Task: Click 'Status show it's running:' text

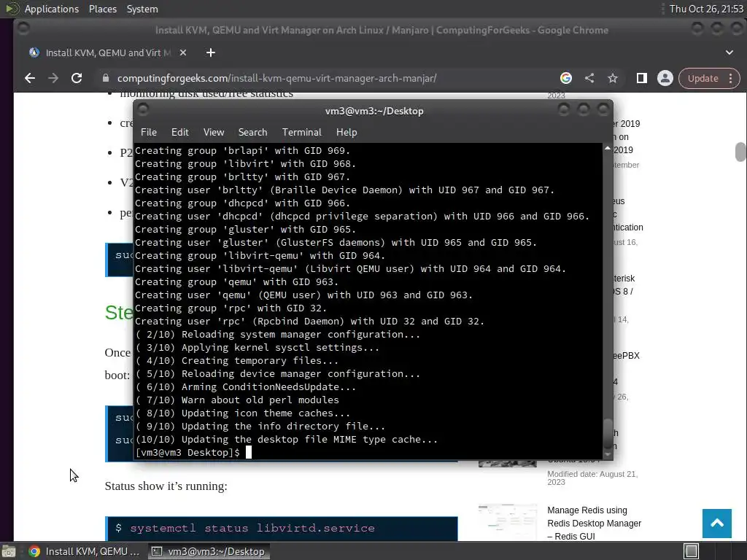Action: (166, 486)
